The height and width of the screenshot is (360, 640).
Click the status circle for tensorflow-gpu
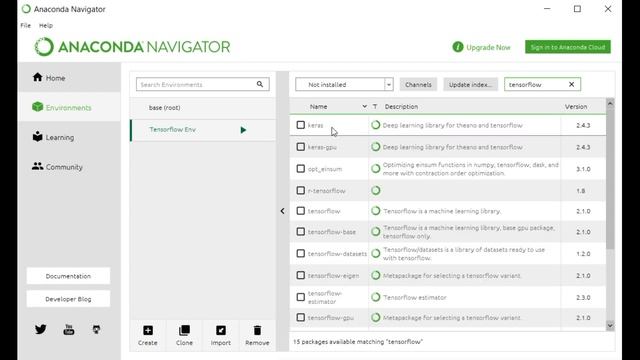click(376, 317)
